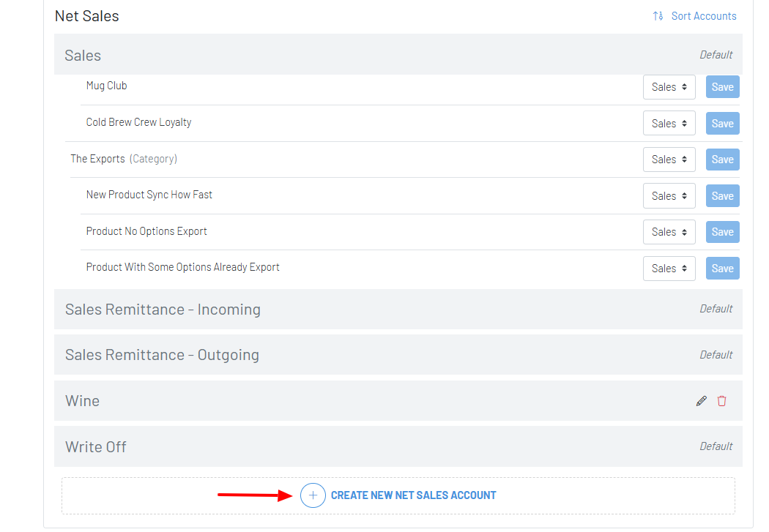Click the red trash icon for Wine
Screen dimensions: 769x532
[722, 401]
